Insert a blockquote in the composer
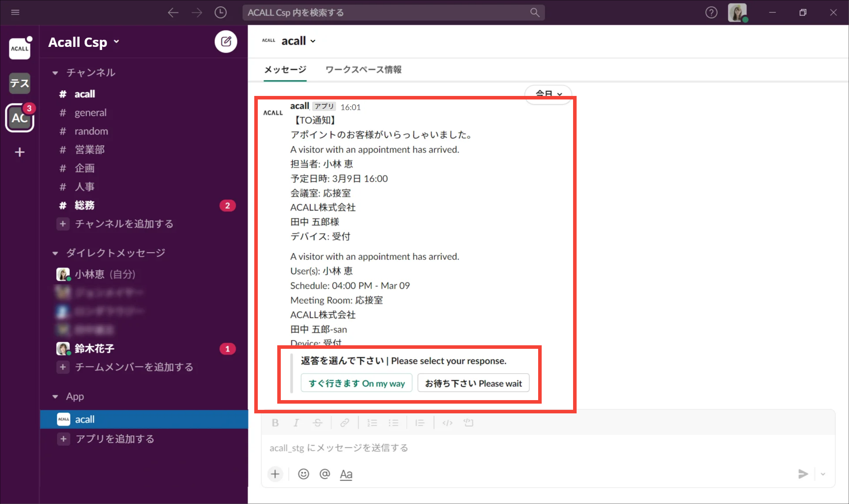 (420, 423)
